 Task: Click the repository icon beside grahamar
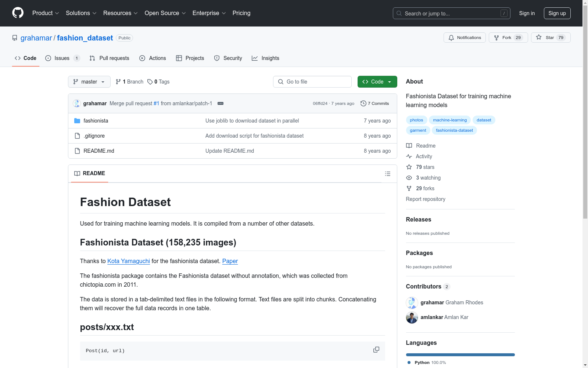pyautogui.click(x=15, y=38)
